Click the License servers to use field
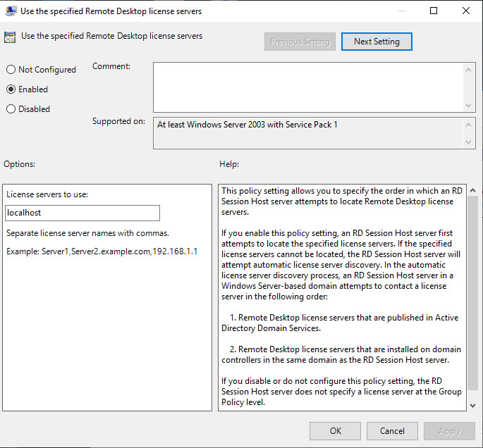The height and width of the screenshot is (448, 483). [82, 213]
